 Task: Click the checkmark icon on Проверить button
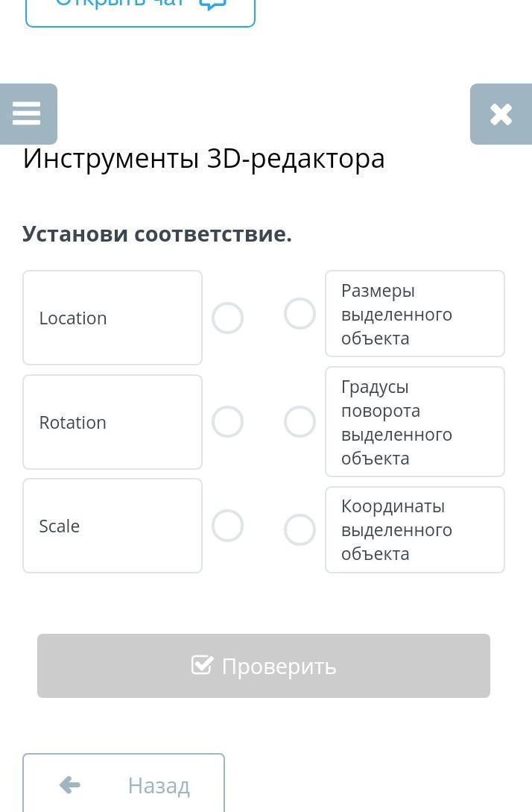(202, 665)
